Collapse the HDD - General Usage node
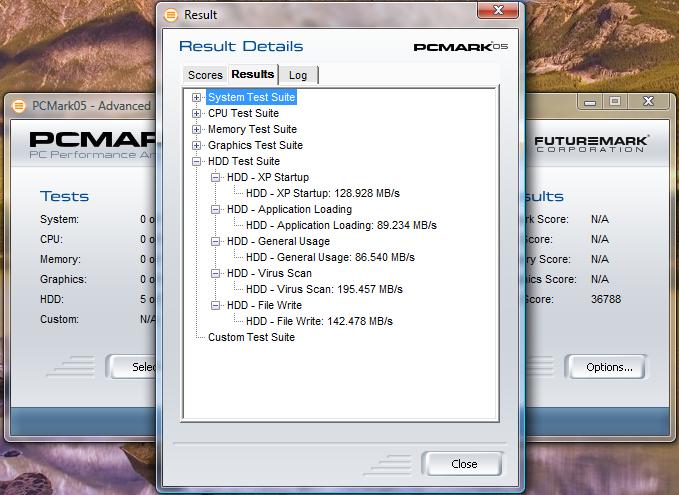 pyautogui.click(x=215, y=242)
